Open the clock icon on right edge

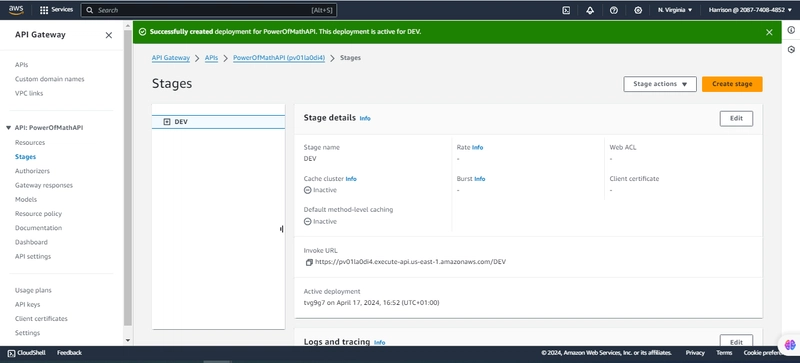tap(791, 50)
